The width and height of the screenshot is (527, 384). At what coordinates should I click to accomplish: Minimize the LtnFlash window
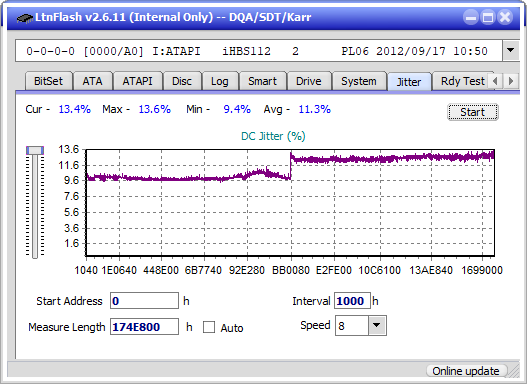tap(471, 17)
